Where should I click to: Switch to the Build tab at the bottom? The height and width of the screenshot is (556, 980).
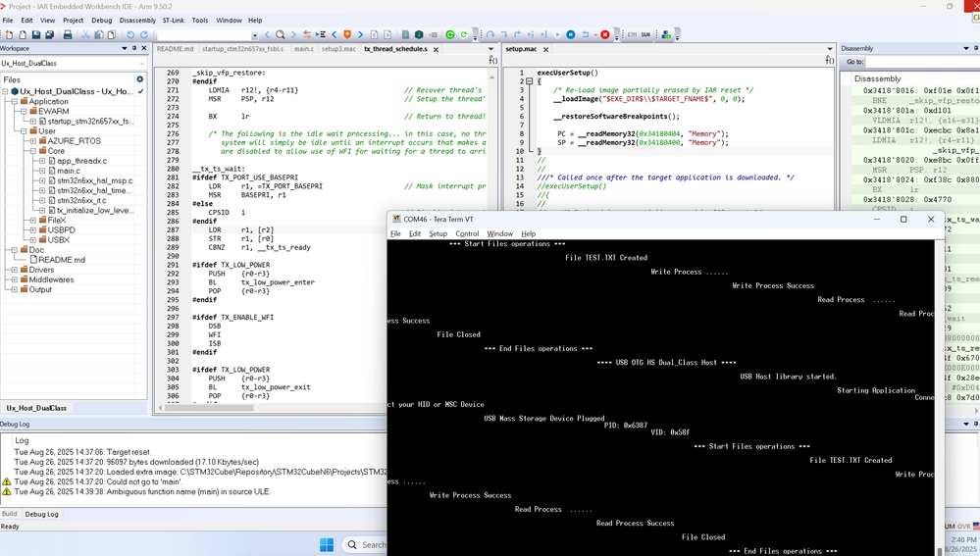point(10,514)
